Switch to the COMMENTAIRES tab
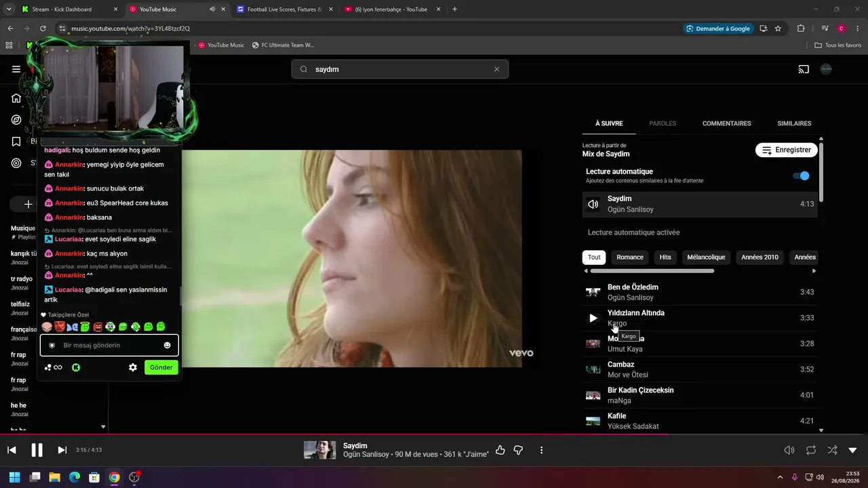The height and width of the screenshot is (488, 868). coord(726,123)
